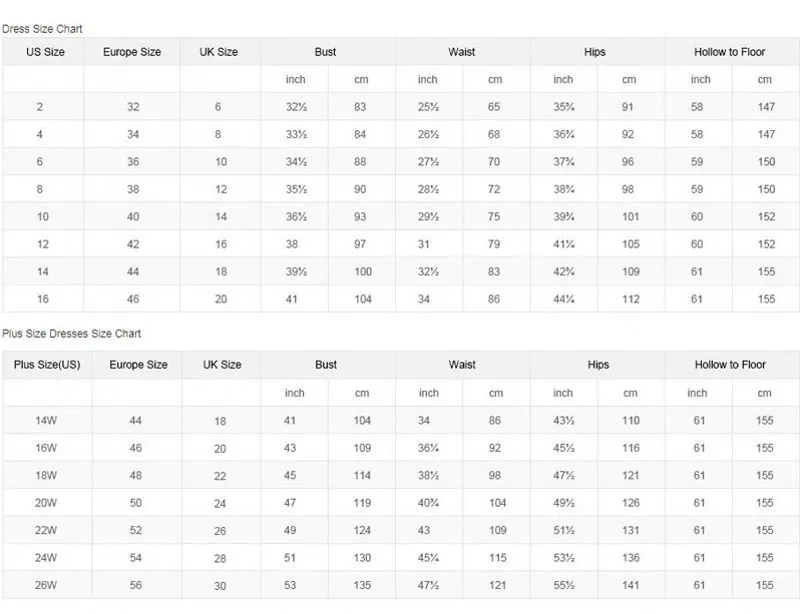This screenshot has height=614, width=800.
Task: Click the 20W plus size cell
Action: pyautogui.click(x=47, y=503)
